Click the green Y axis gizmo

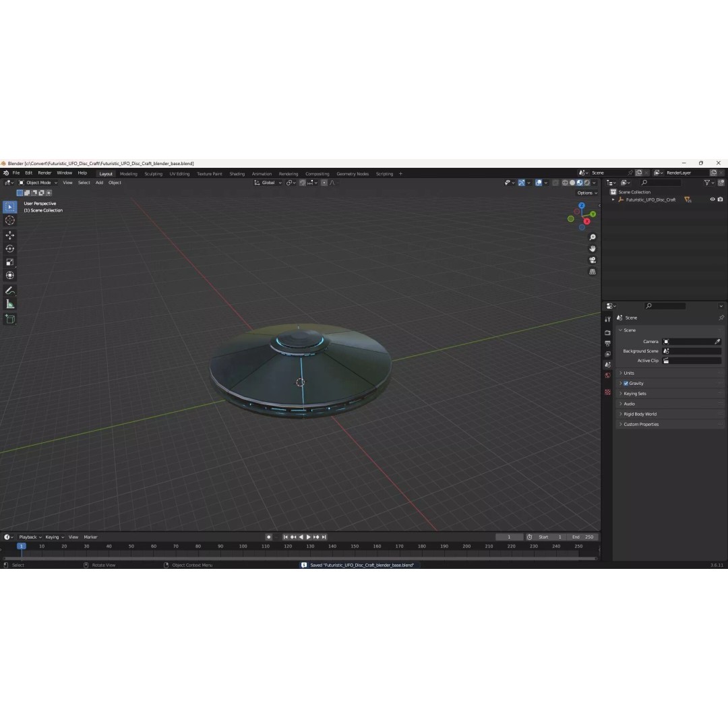593,214
